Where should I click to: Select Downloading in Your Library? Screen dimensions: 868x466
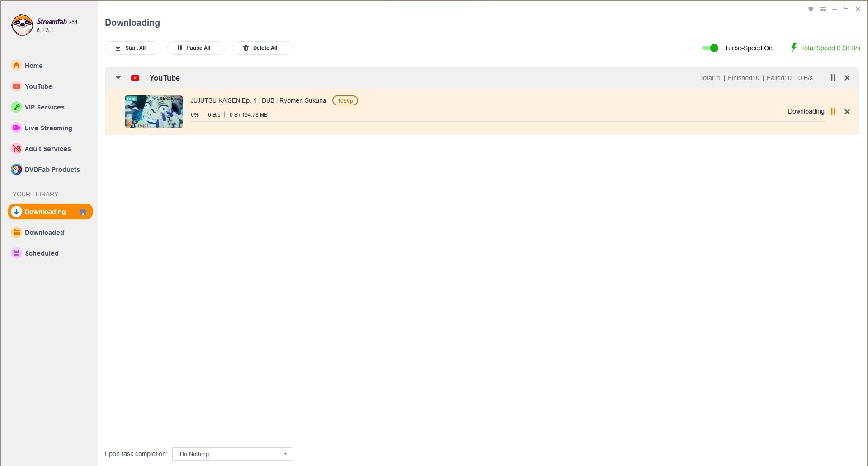tap(50, 212)
